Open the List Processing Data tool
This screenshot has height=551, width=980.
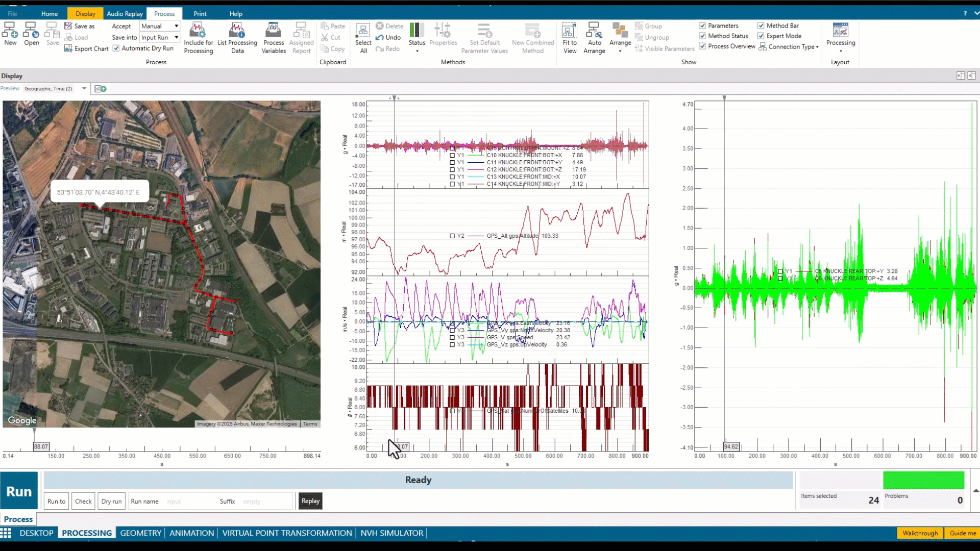click(237, 31)
